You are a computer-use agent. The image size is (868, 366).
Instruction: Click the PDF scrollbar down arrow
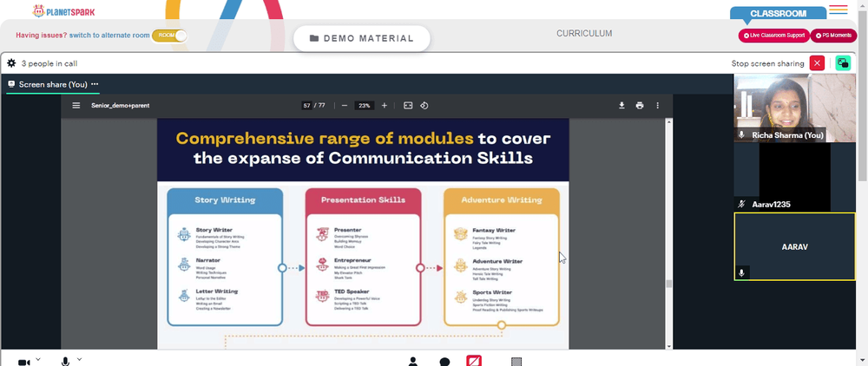tap(668, 346)
